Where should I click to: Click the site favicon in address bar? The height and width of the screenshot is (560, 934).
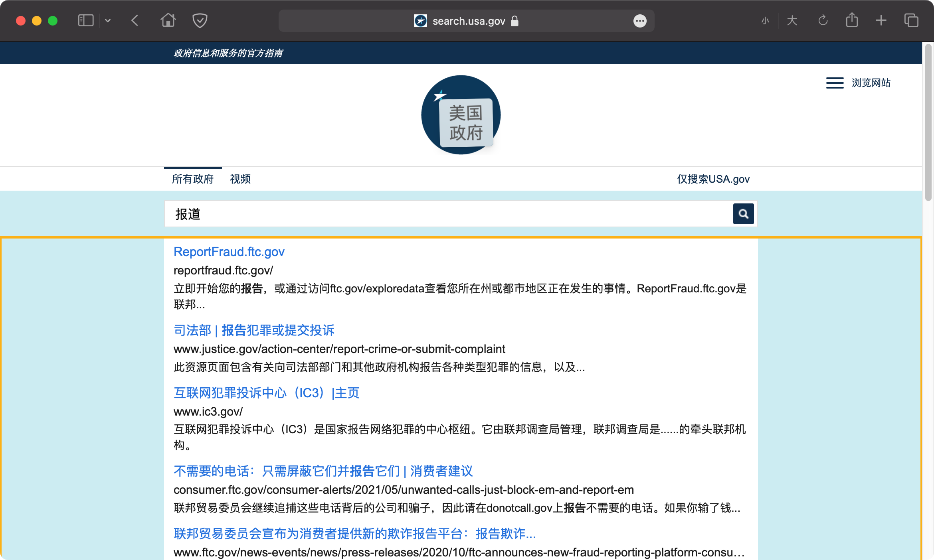click(421, 21)
